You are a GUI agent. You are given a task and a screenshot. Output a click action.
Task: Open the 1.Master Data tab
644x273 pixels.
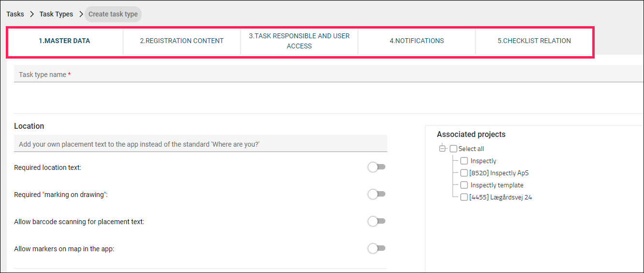pos(64,41)
